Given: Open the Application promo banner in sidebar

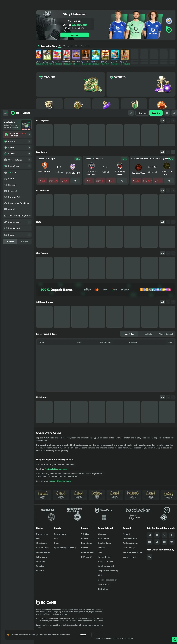Looking at the screenshot, I should click(17, 125).
